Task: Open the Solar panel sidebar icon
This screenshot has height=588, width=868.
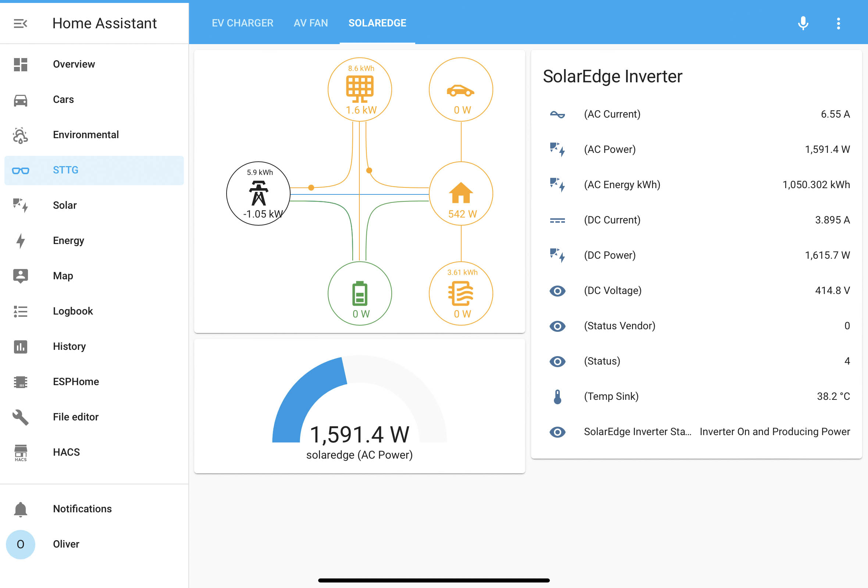Action: [21, 205]
